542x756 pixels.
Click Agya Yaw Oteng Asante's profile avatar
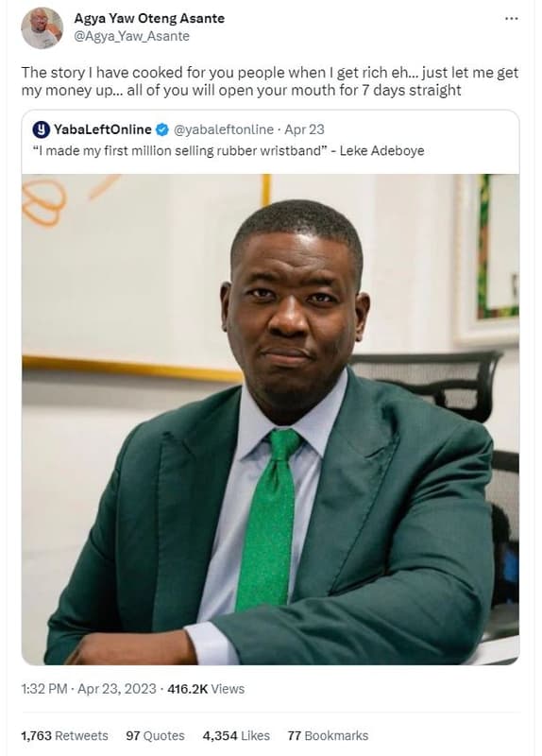42,28
